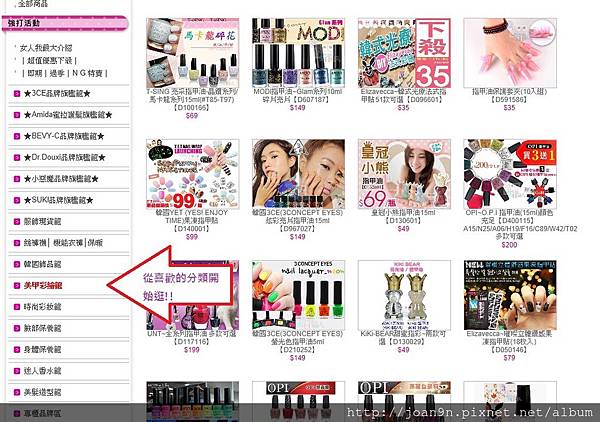Open the Elizavecca 韓式光療法式指甲貼 D096601 title
Screen dimensions: 600x422
pyautogui.click(x=403, y=96)
